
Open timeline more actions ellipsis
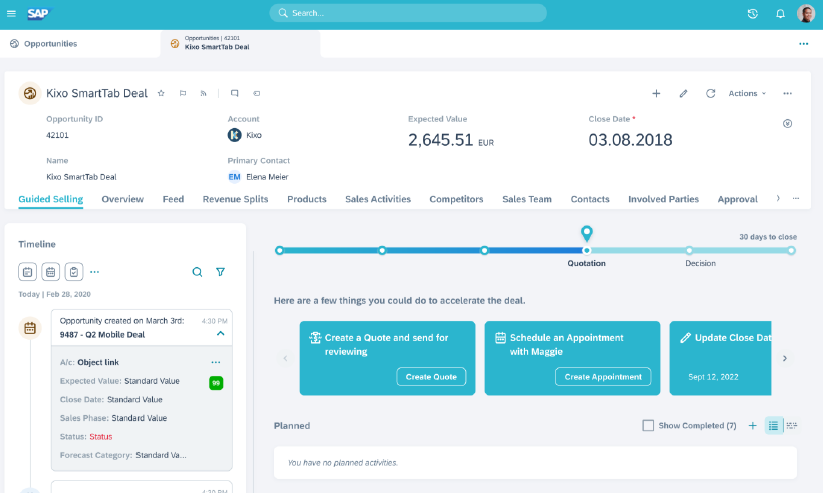94,272
